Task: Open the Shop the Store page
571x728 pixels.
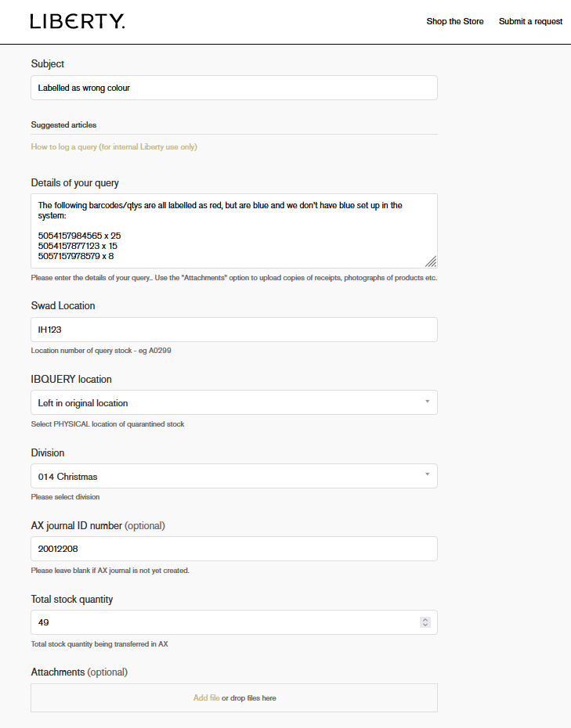Action: point(454,22)
